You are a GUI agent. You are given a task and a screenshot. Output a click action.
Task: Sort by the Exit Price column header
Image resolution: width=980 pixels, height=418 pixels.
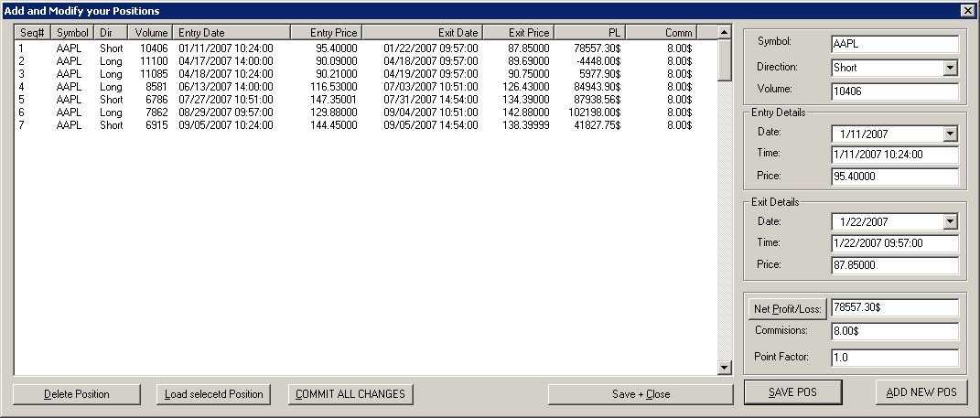519,33
